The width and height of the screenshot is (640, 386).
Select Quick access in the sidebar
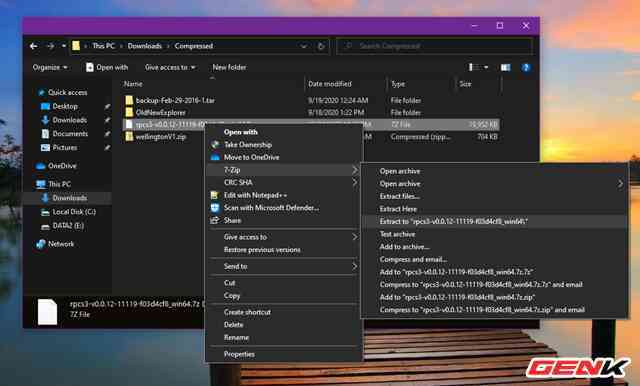tap(68, 93)
